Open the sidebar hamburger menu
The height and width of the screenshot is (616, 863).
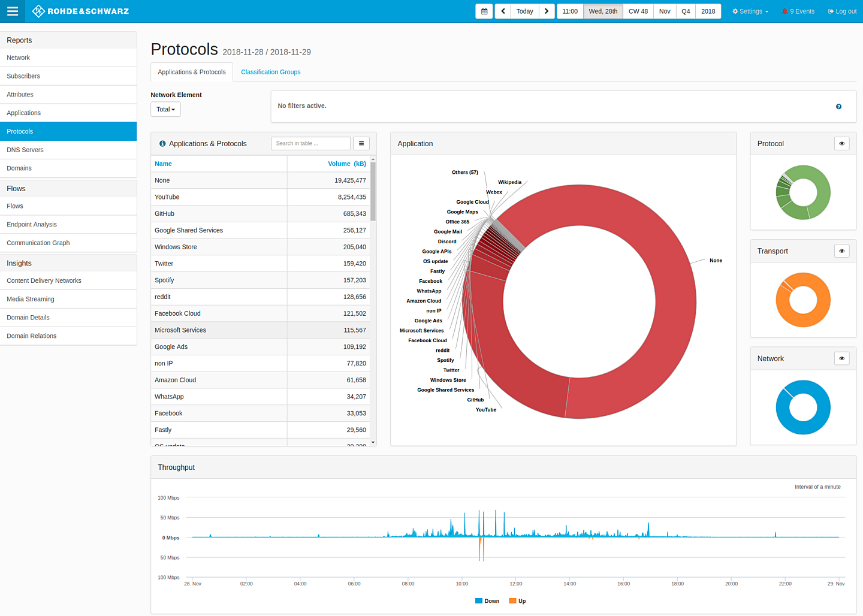coord(13,11)
